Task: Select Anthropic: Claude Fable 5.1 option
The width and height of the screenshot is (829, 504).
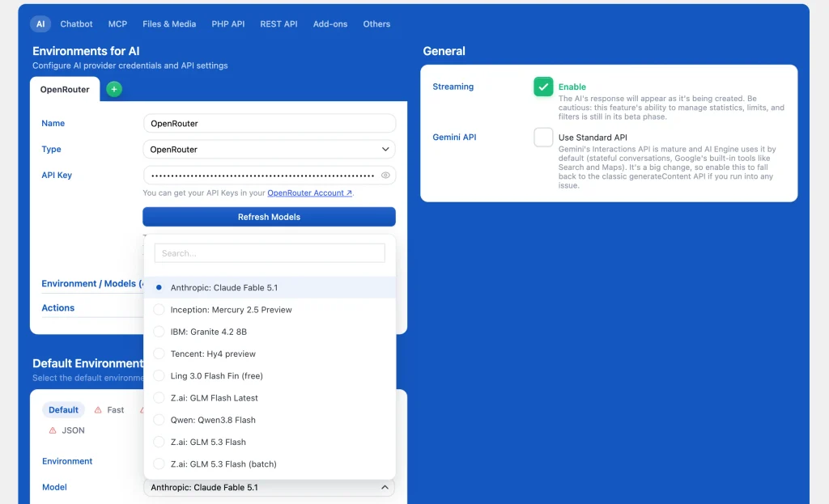Action: point(270,287)
